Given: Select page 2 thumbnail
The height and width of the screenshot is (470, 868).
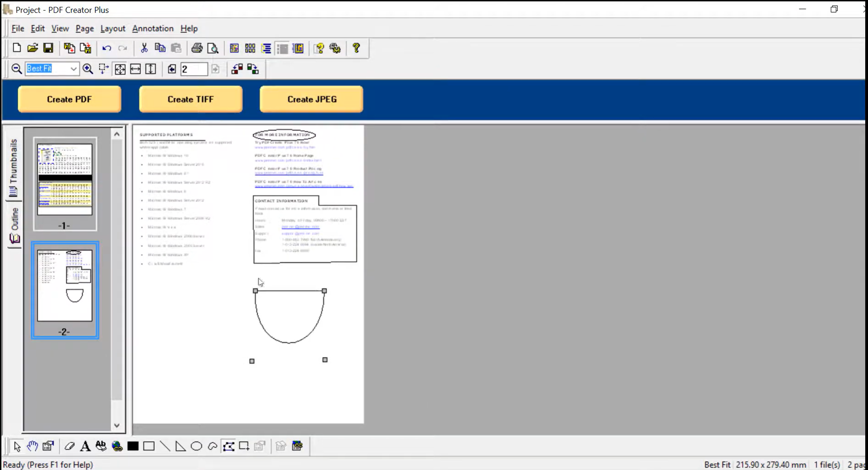Looking at the screenshot, I should pyautogui.click(x=65, y=290).
